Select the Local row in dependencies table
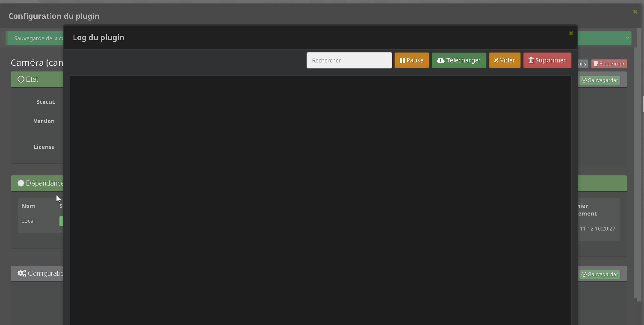 pyautogui.click(x=41, y=223)
